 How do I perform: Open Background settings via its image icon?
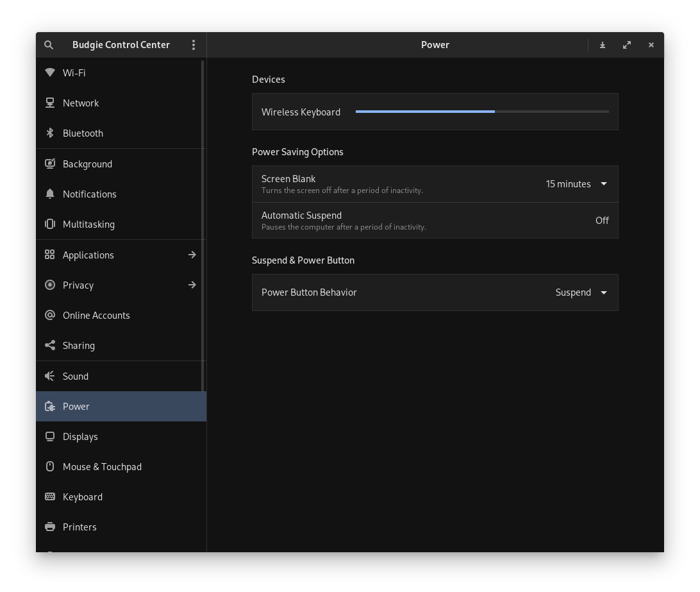click(50, 164)
